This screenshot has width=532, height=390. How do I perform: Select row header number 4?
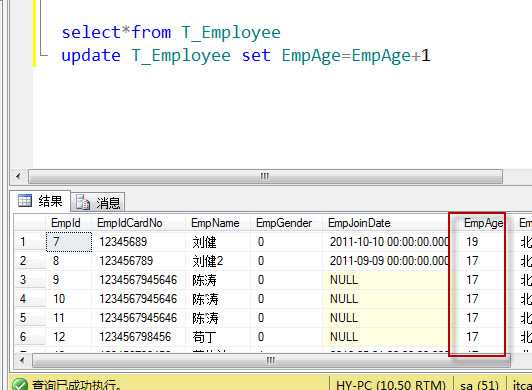pyautogui.click(x=23, y=299)
